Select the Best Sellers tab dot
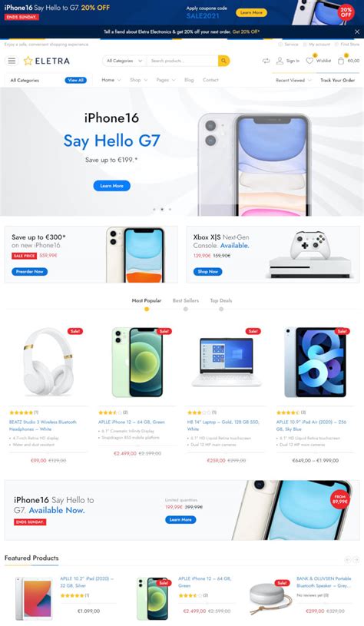This screenshot has height=626, width=364. pyautogui.click(x=186, y=309)
